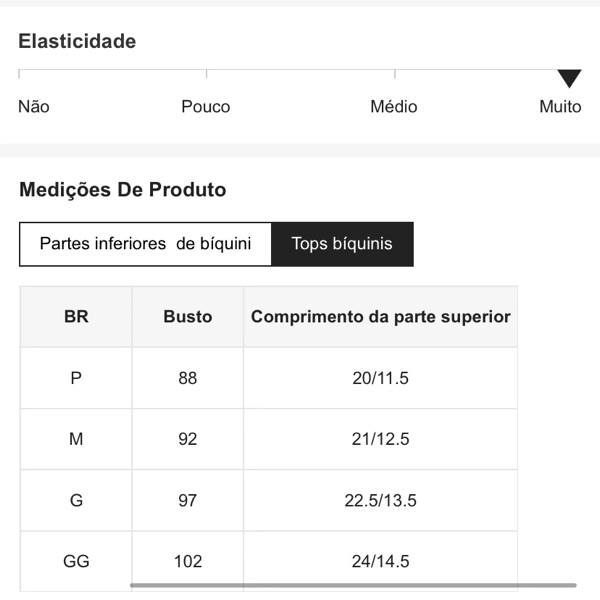
Task: Click the BR column header
Action: coord(76,317)
